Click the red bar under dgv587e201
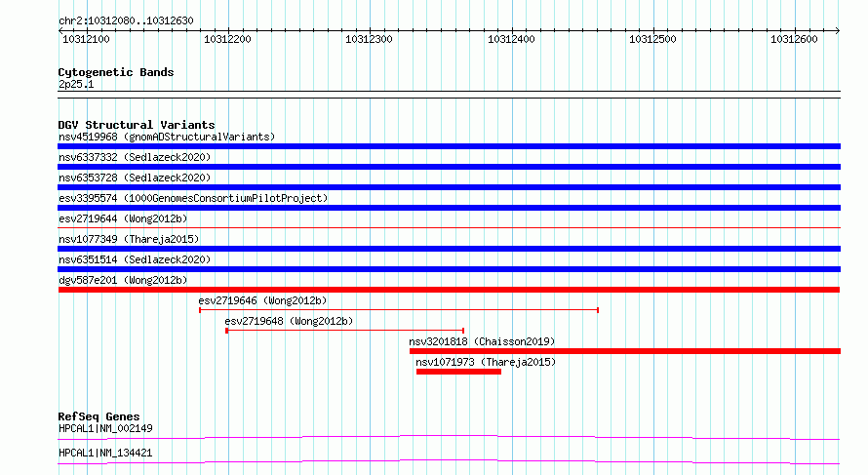868x475 pixels. click(449, 290)
